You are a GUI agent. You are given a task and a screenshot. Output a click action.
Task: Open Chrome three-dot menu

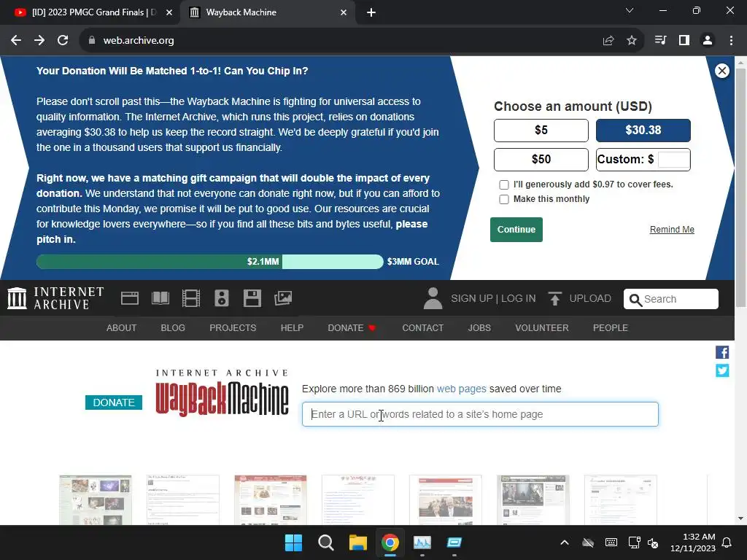[731, 41]
